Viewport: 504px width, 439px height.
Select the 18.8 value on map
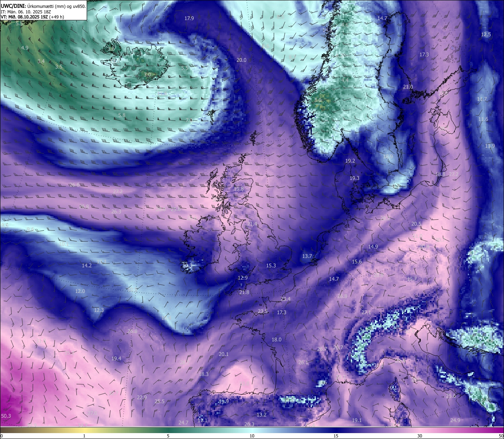(x=441, y=174)
